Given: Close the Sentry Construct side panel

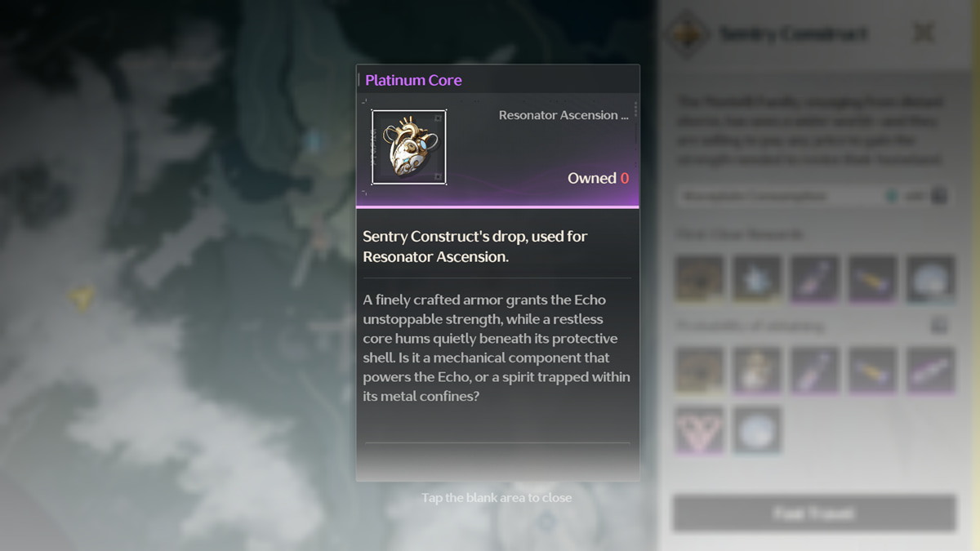Looking at the screenshot, I should click(924, 33).
